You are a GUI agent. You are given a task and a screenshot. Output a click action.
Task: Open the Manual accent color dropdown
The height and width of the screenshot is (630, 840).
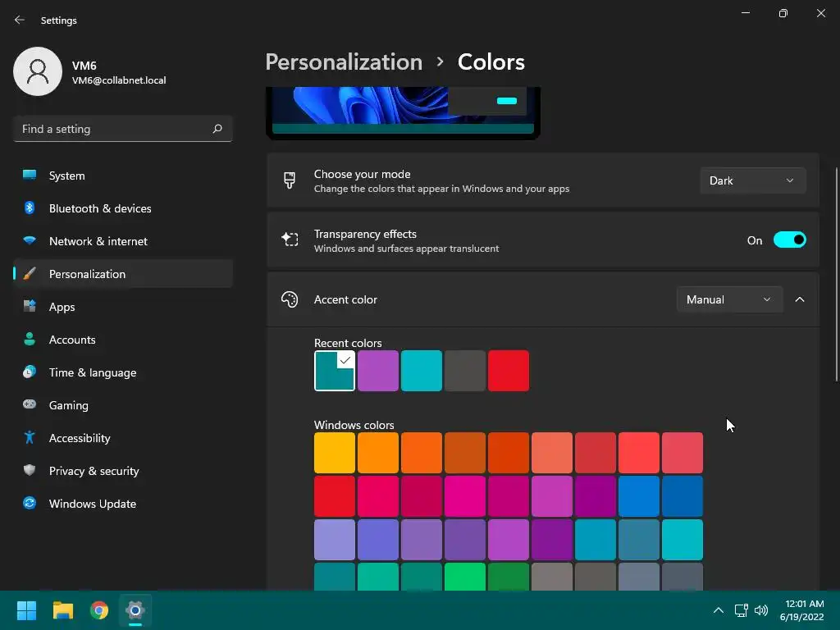[x=729, y=299]
